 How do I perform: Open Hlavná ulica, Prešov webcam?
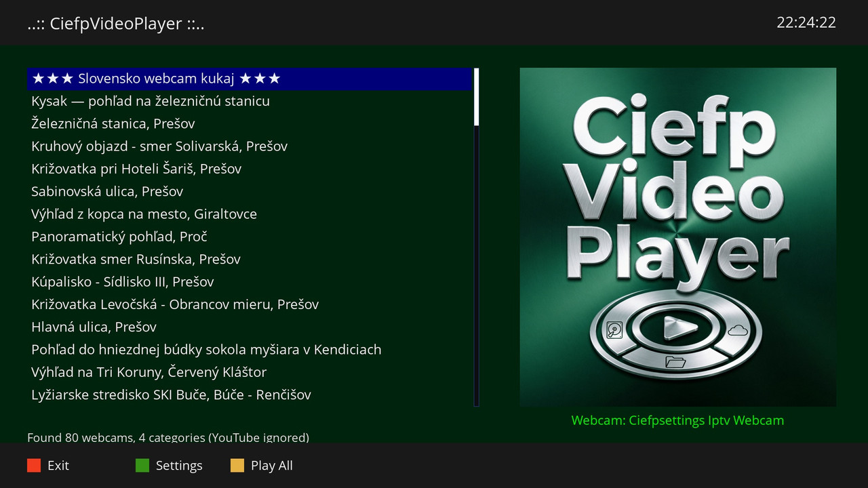[x=249, y=327]
